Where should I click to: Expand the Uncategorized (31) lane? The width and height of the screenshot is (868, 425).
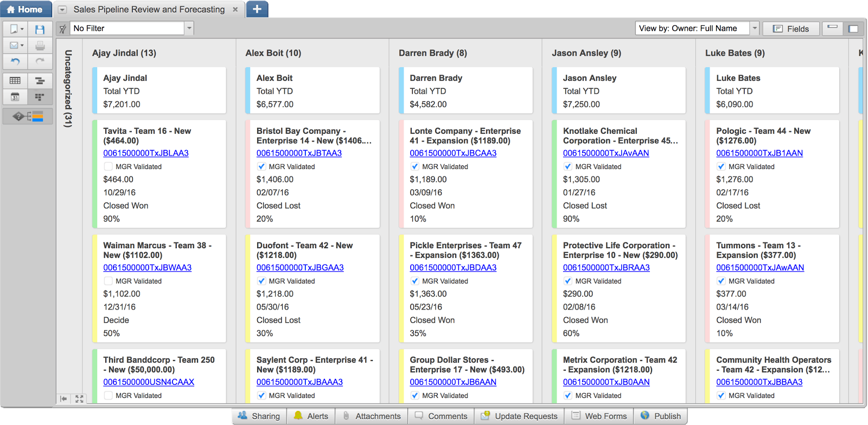(68, 88)
